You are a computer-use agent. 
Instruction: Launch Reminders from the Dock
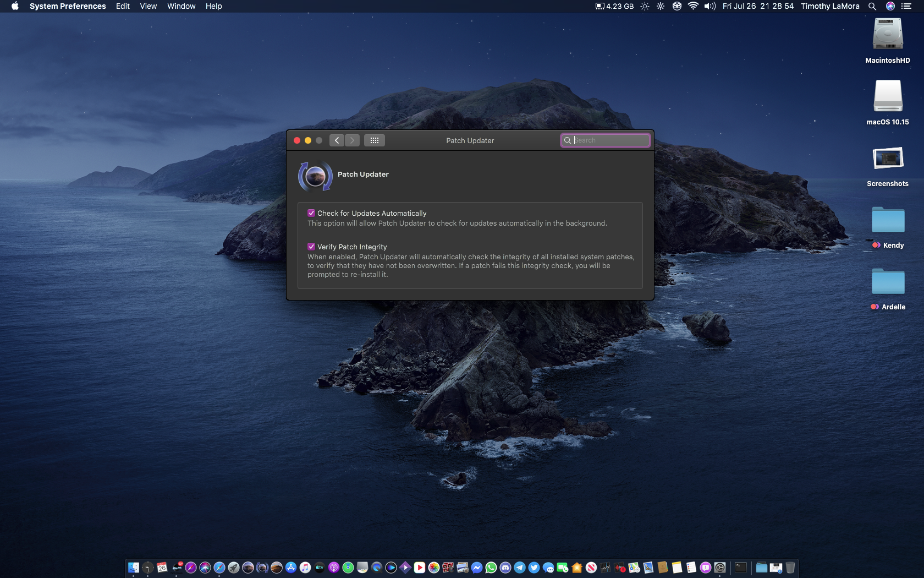click(691, 568)
